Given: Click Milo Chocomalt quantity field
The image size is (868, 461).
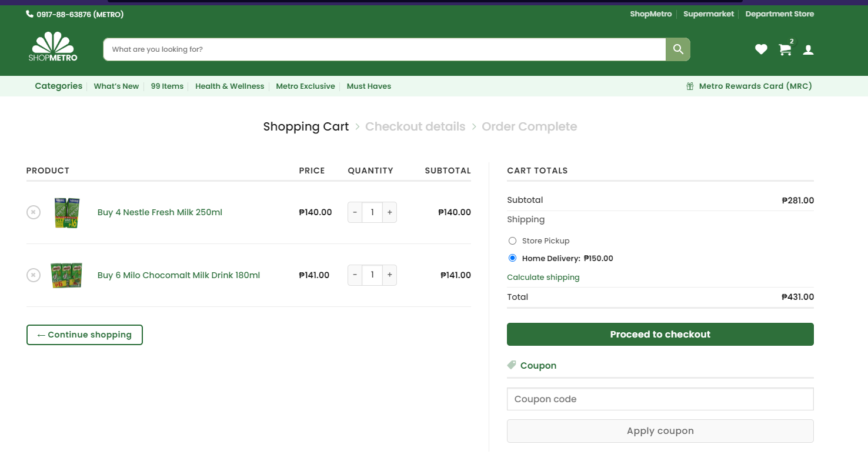Looking at the screenshot, I should pyautogui.click(x=372, y=275).
